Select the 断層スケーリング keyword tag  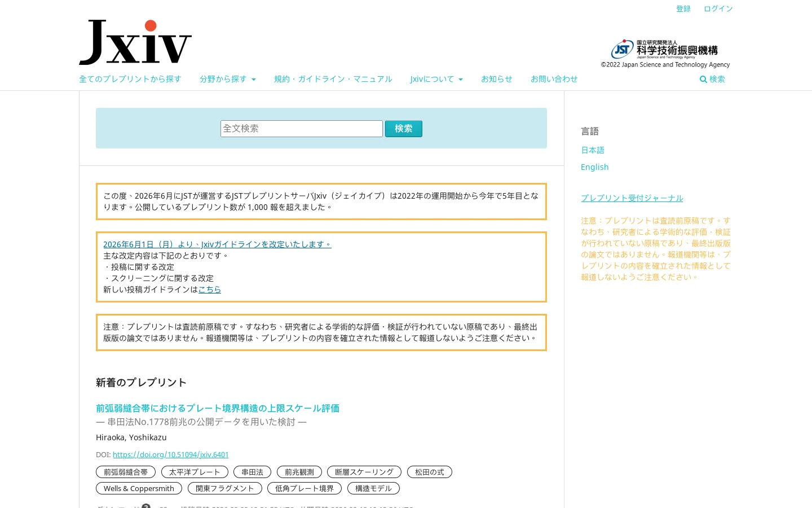point(364,472)
